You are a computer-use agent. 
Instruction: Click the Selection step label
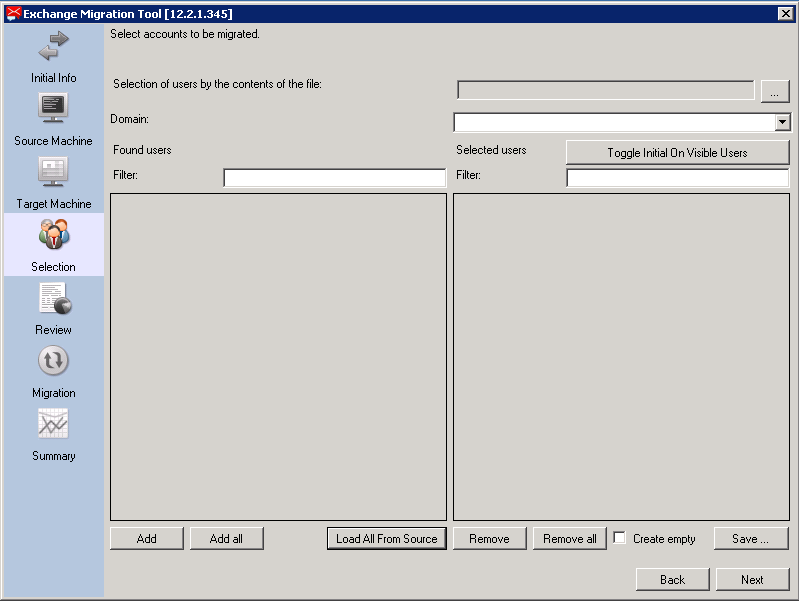54,267
